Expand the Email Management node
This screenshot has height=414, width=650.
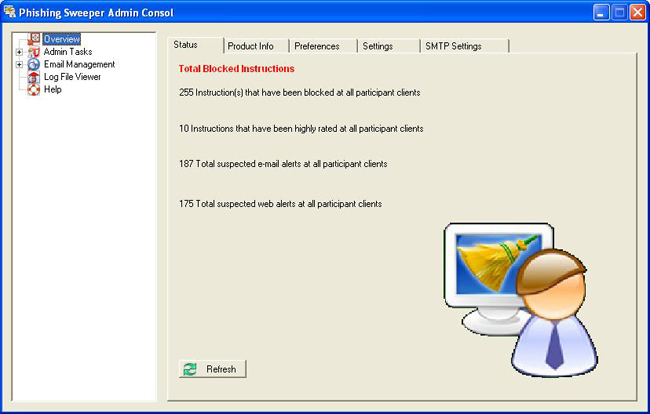[x=19, y=65]
